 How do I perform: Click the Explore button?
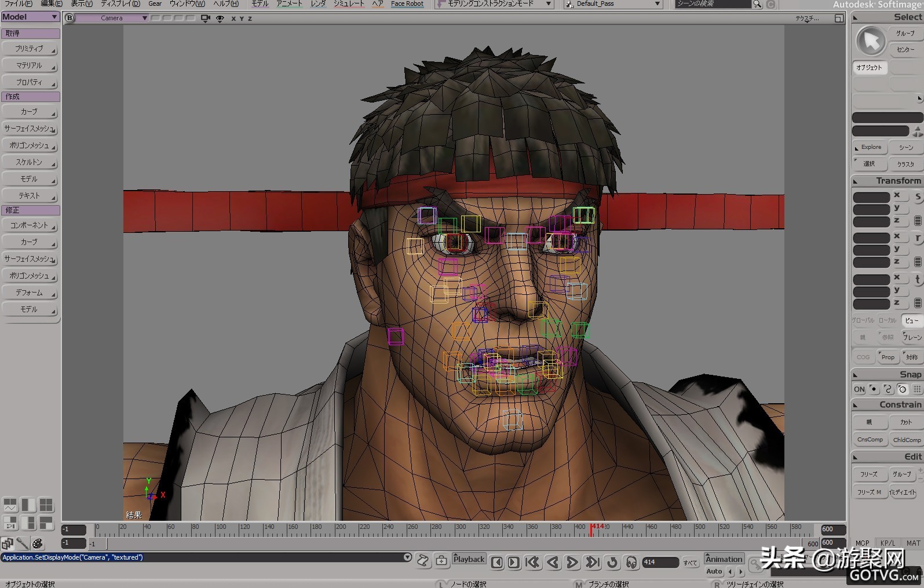click(870, 147)
